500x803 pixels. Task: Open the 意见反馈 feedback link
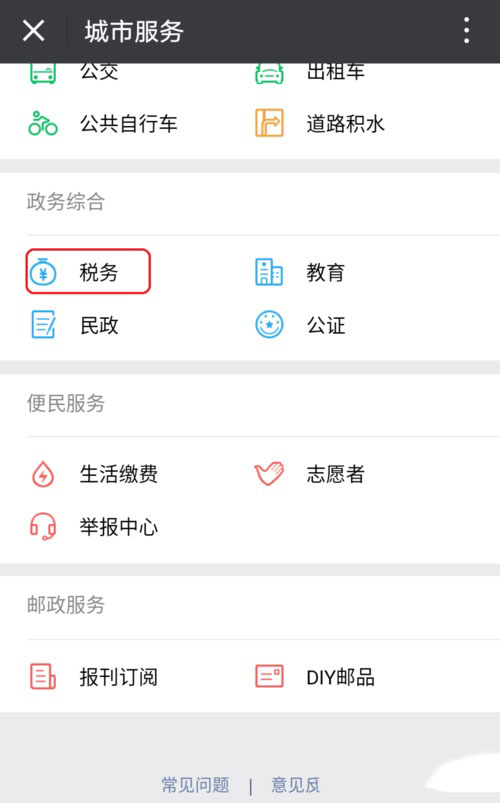(x=296, y=785)
